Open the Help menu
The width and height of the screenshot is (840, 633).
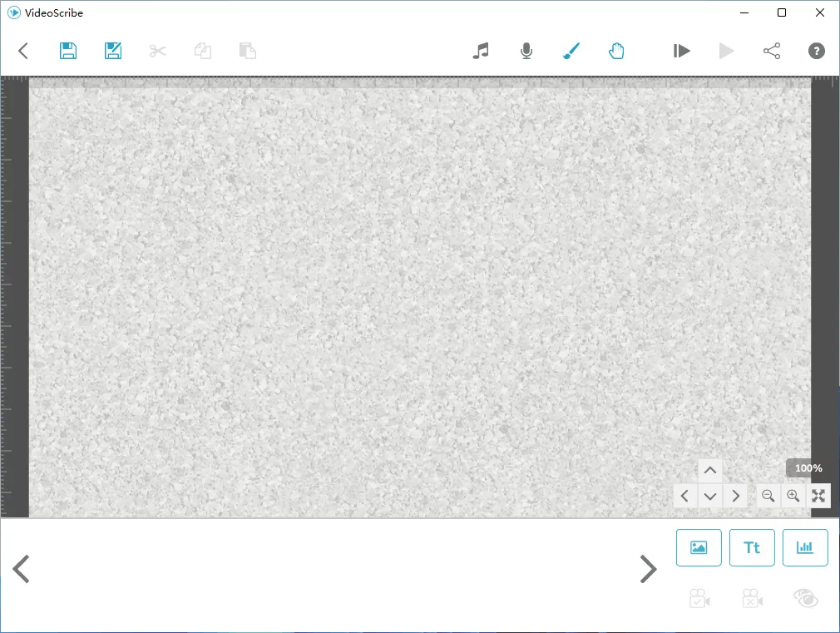[816, 51]
